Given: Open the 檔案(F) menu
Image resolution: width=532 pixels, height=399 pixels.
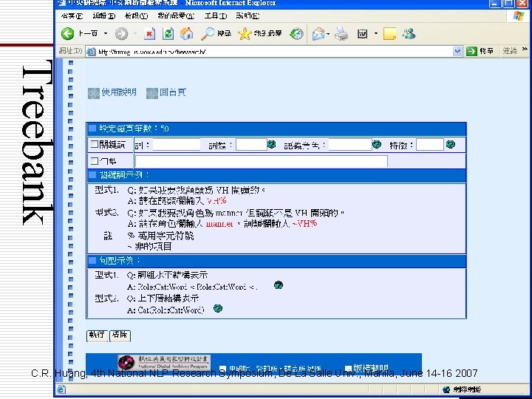Looking at the screenshot, I should click(x=72, y=16).
